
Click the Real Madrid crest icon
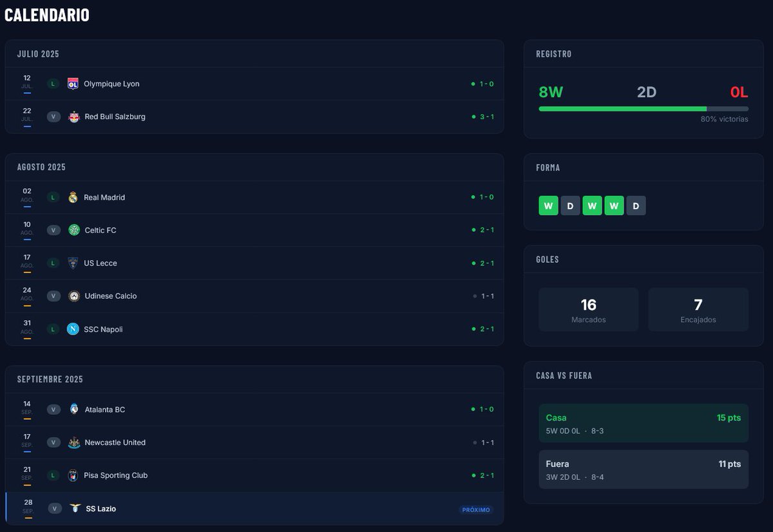(x=73, y=197)
